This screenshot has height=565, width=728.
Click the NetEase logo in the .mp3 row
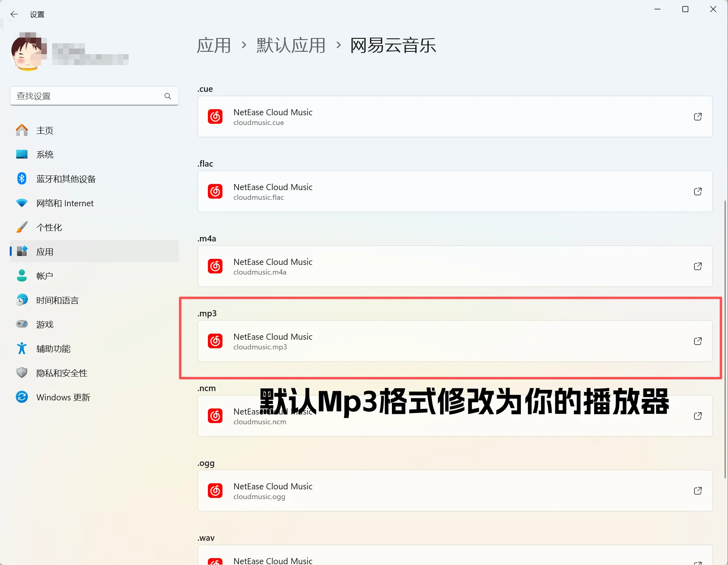[x=215, y=341]
